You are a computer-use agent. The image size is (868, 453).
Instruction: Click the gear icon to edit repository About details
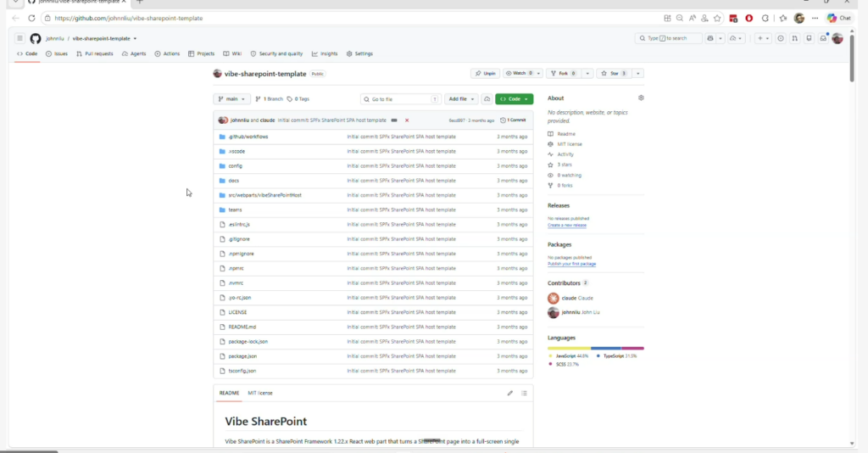pyautogui.click(x=641, y=98)
